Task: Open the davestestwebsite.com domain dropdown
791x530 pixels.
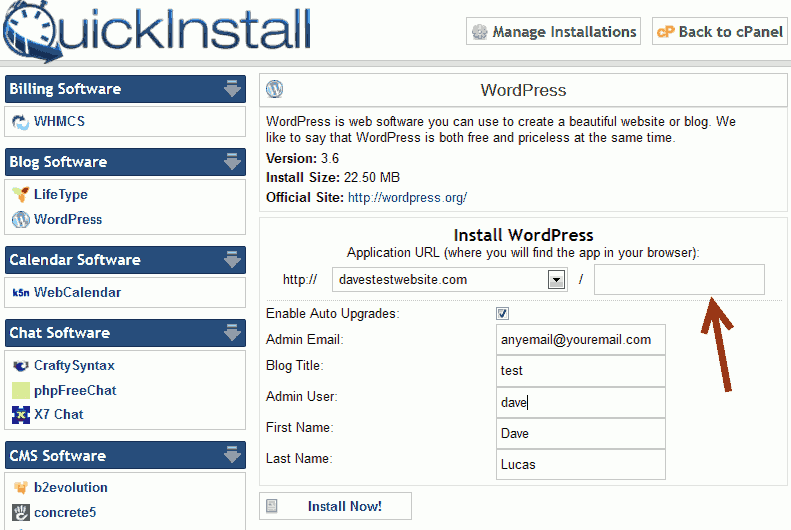Action: pyautogui.click(x=556, y=279)
